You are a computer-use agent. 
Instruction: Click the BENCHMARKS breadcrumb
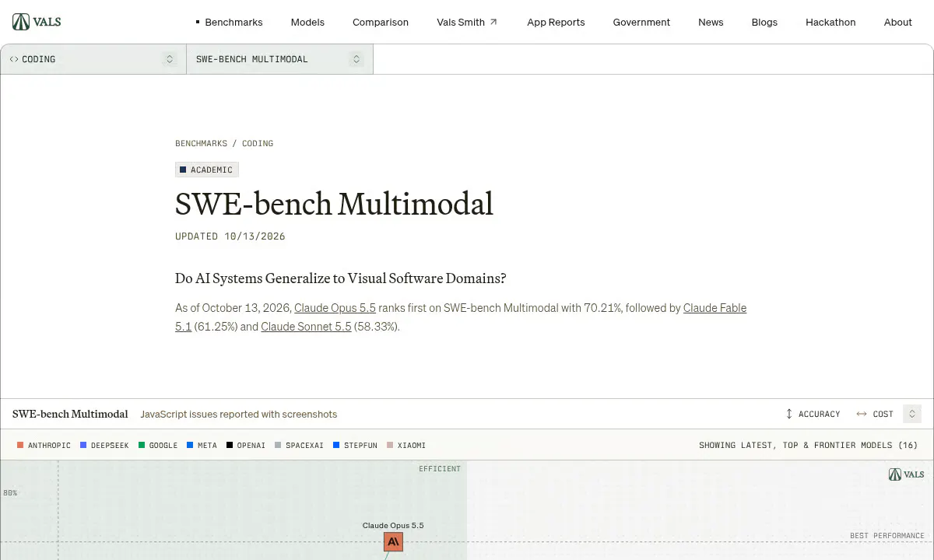(x=202, y=143)
